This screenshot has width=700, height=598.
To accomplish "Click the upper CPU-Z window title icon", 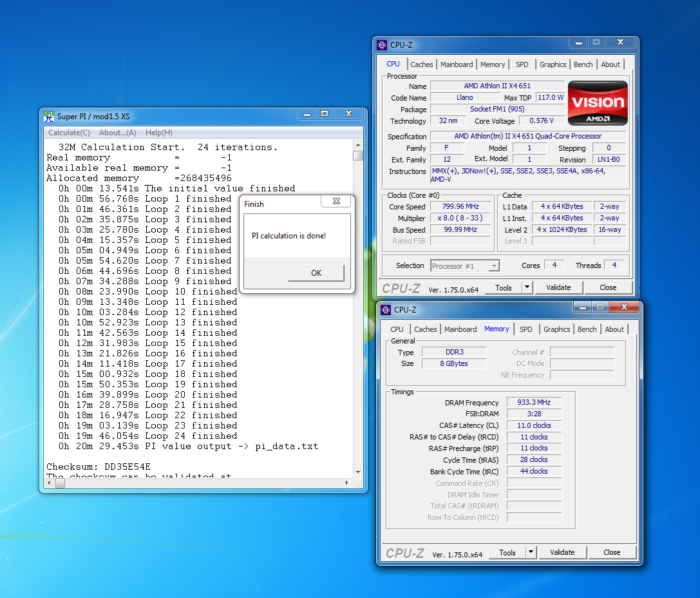I will coord(382,44).
